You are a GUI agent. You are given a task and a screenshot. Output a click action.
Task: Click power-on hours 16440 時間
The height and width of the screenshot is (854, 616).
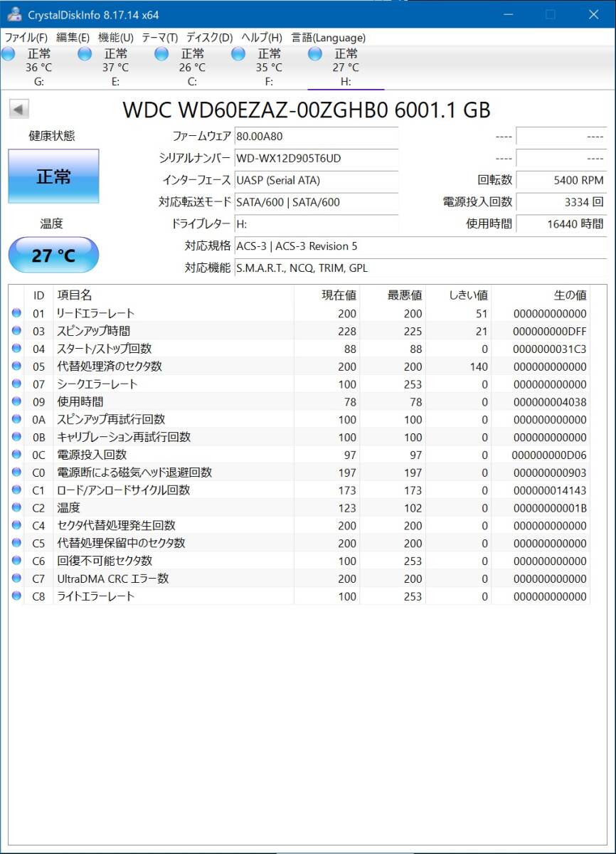click(561, 224)
